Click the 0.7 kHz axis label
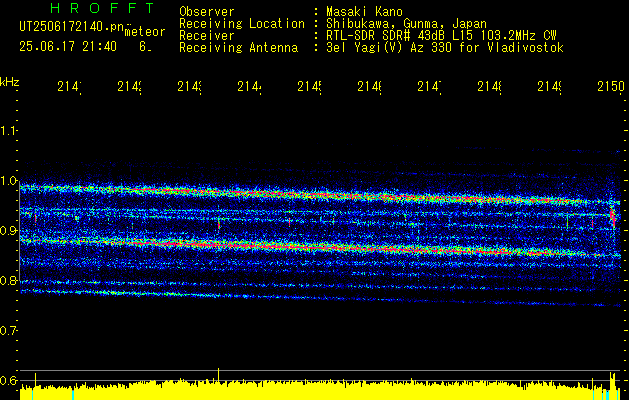The image size is (629, 400). point(8,331)
